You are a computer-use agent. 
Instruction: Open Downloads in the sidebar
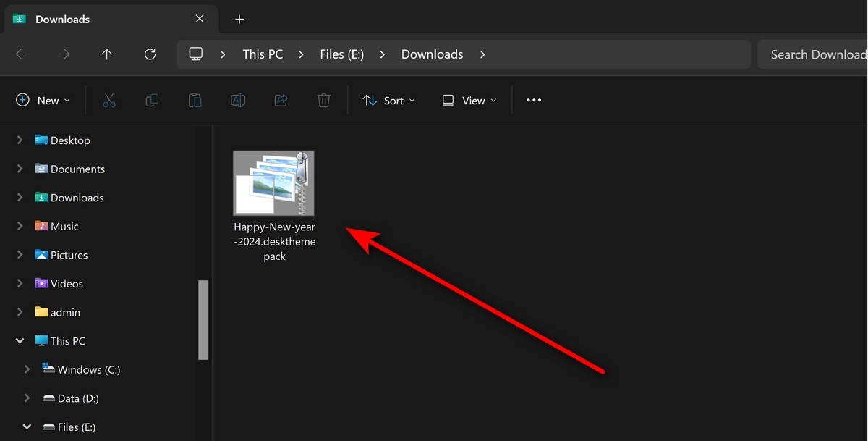(x=77, y=198)
